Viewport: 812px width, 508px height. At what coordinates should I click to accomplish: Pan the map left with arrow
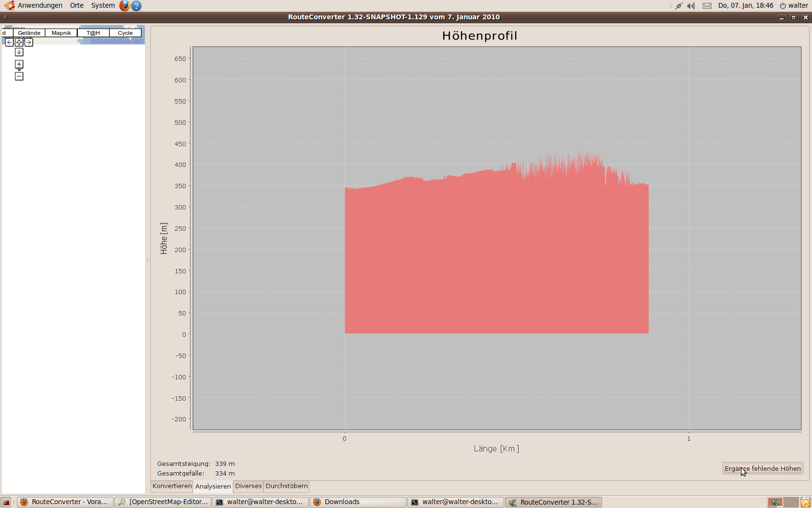point(9,43)
